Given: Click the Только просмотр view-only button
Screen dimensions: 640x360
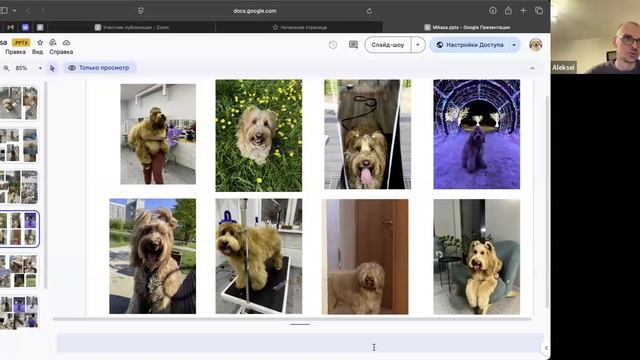Looking at the screenshot, I should (x=99, y=68).
